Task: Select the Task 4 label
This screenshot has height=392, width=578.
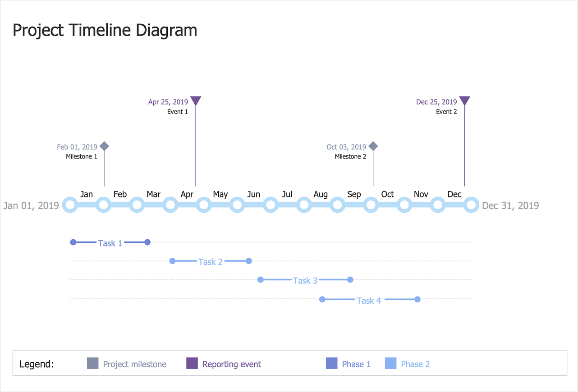Action: tap(369, 301)
